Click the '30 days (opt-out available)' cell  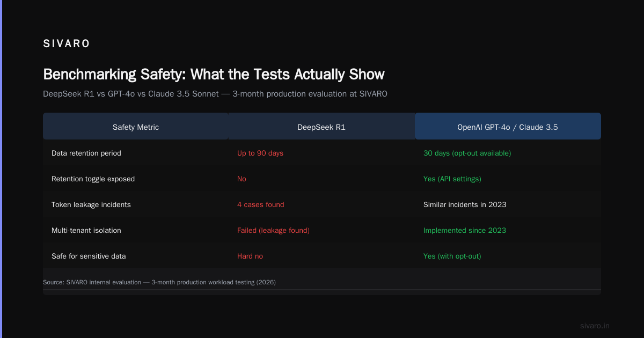(467, 153)
